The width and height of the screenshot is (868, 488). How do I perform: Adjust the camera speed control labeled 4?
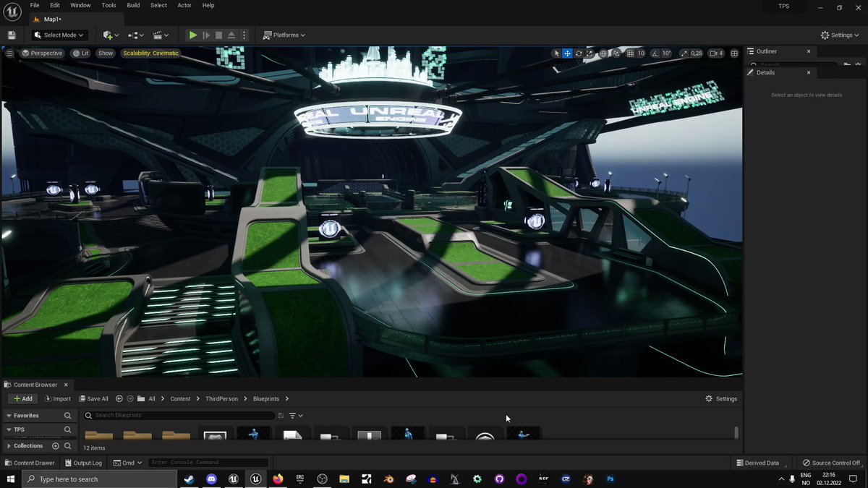[716, 53]
